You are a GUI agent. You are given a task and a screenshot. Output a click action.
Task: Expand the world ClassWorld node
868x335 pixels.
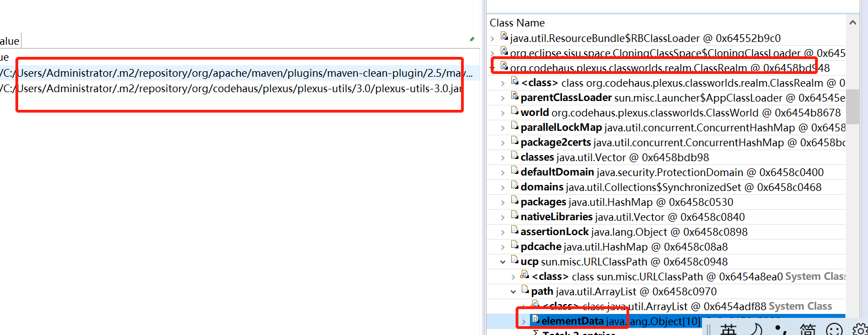[503, 113]
